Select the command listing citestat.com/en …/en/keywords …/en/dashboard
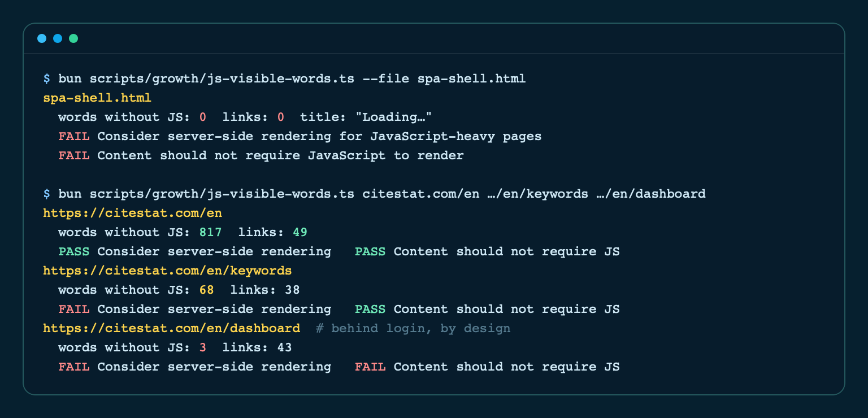 [x=382, y=194]
